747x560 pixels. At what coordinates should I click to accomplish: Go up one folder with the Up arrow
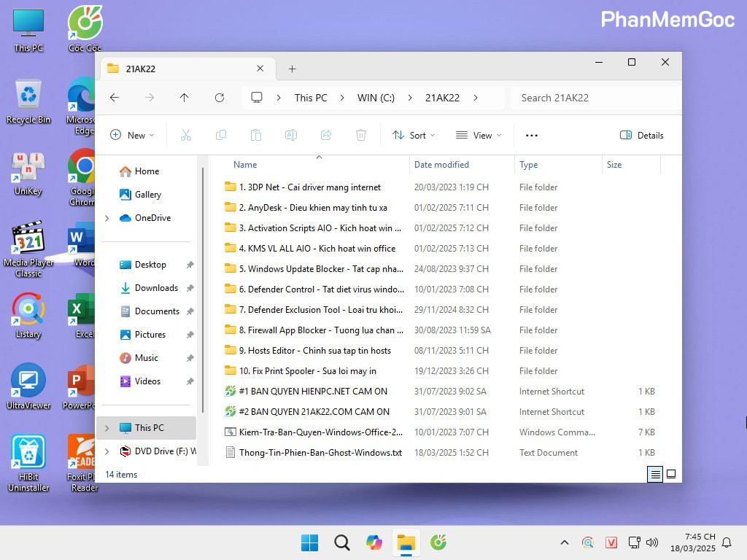[184, 98]
